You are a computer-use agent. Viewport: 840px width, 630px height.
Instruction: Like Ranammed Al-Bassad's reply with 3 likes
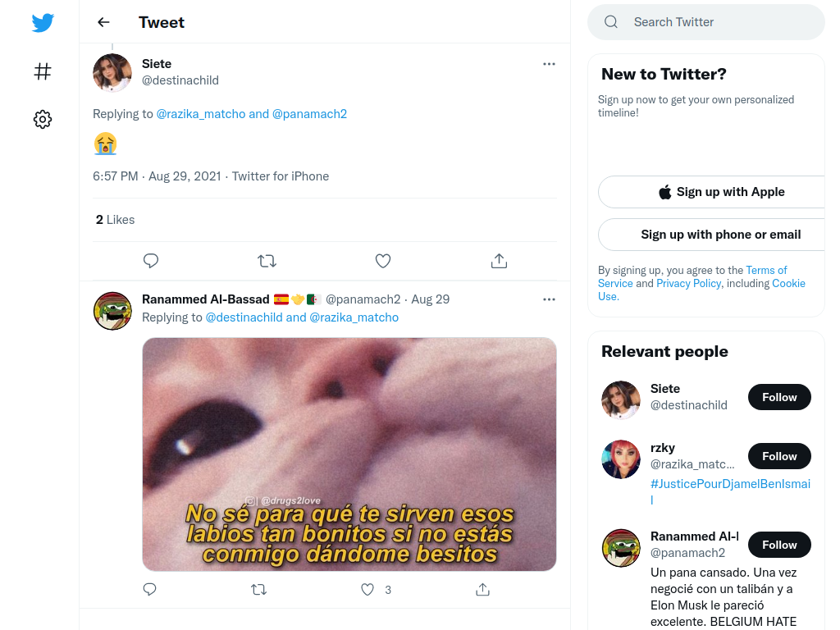[367, 589]
